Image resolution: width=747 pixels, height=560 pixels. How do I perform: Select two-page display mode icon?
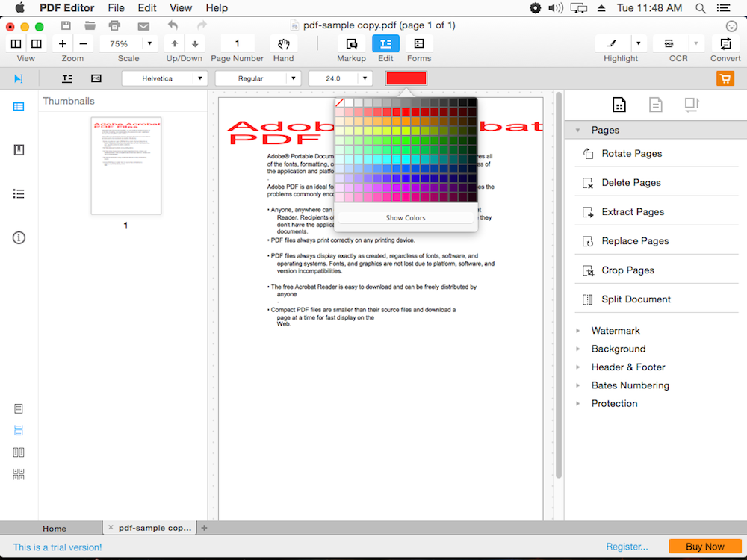pyautogui.click(x=19, y=452)
